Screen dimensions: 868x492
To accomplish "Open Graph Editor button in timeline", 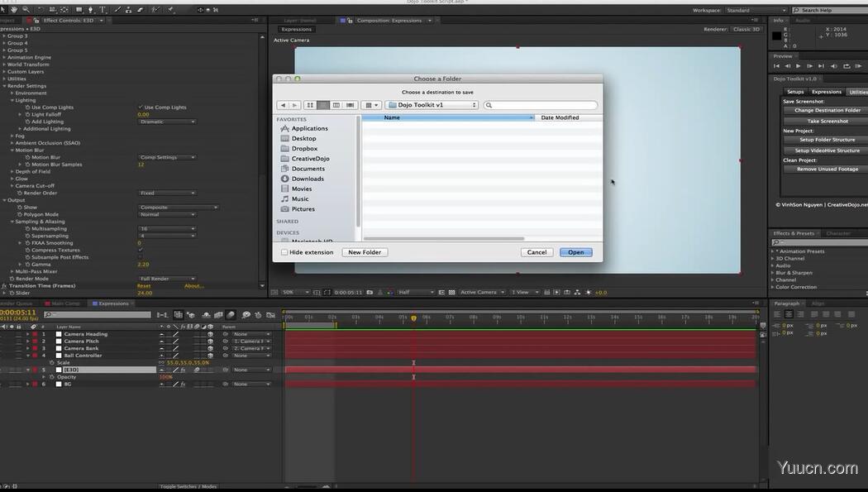I will (270, 315).
